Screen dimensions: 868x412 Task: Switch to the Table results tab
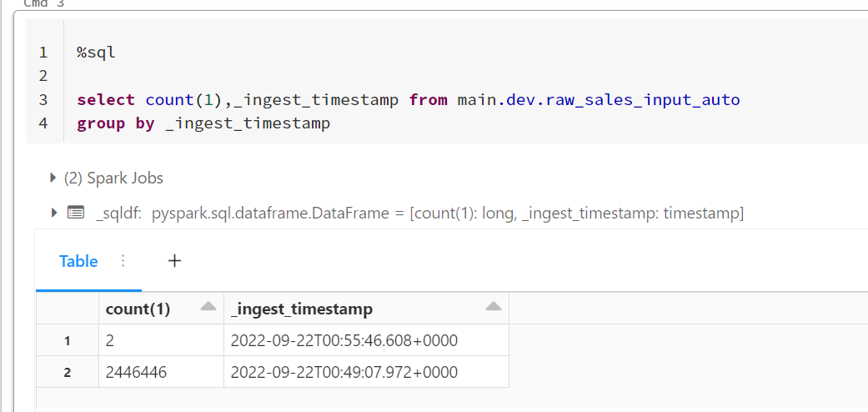[x=78, y=261]
